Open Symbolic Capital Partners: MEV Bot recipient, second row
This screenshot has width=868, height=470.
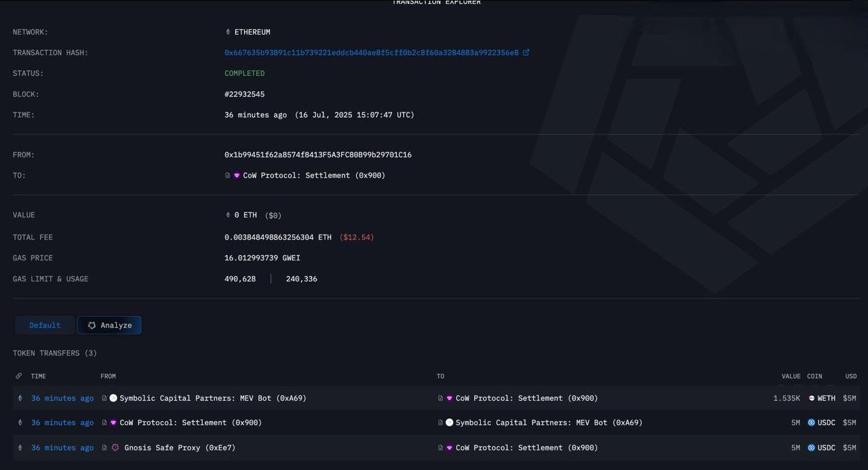pos(549,423)
